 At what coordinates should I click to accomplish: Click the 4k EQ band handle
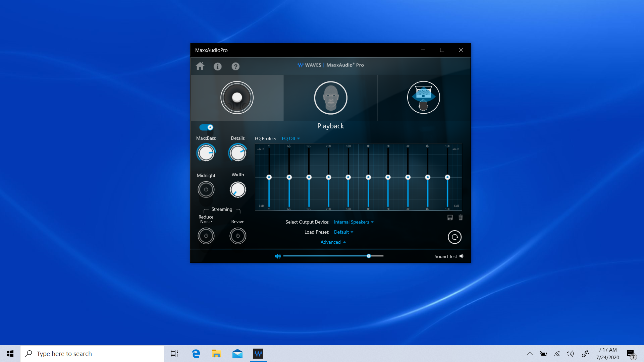[x=408, y=177]
